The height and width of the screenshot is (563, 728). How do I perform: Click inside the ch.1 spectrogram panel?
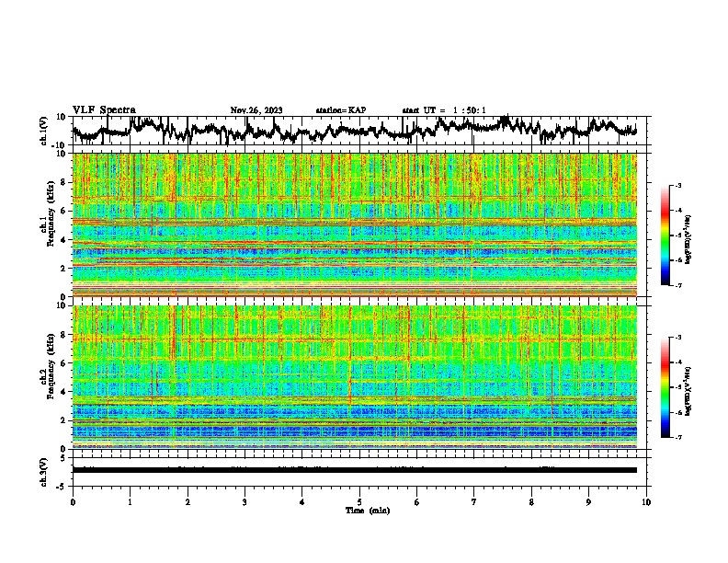(354, 224)
